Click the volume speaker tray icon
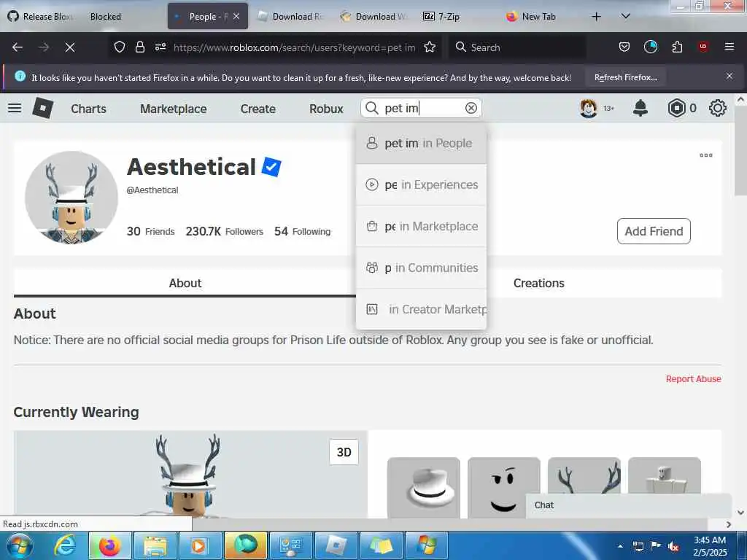The width and height of the screenshot is (747, 560). point(673,547)
